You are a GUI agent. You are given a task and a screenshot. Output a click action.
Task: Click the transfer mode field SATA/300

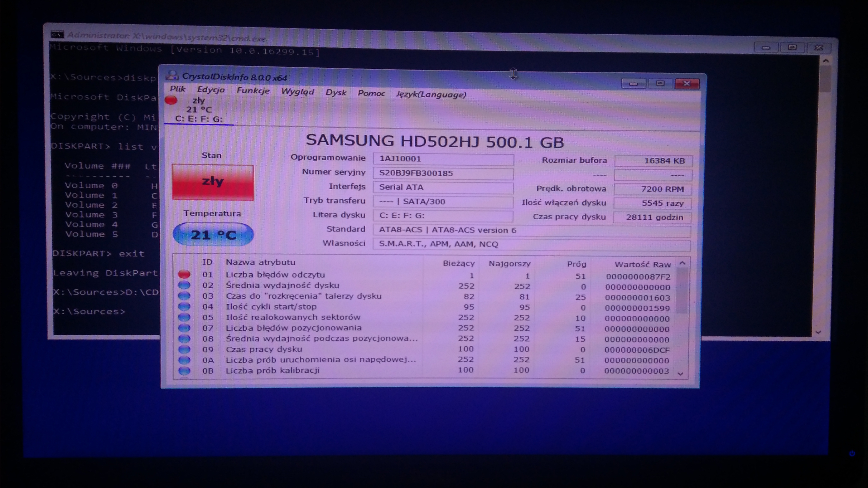pos(443,202)
